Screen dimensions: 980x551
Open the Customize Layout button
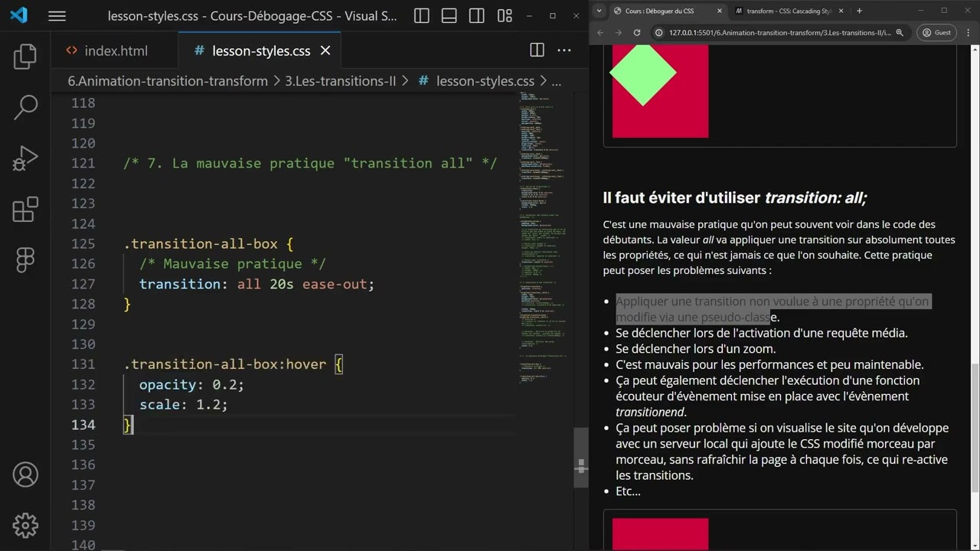pos(505,15)
